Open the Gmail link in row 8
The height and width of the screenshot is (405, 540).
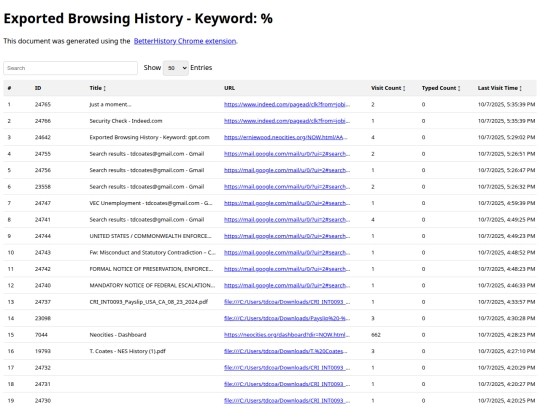coord(287,220)
